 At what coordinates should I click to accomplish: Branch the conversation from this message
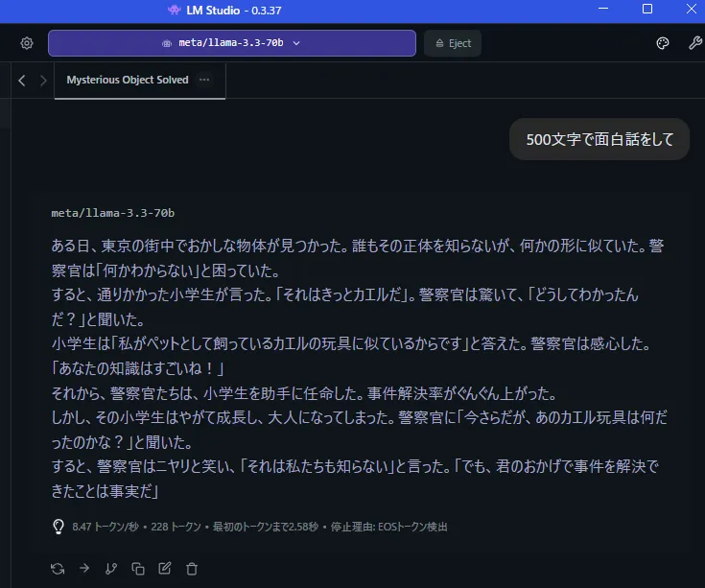click(x=111, y=568)
